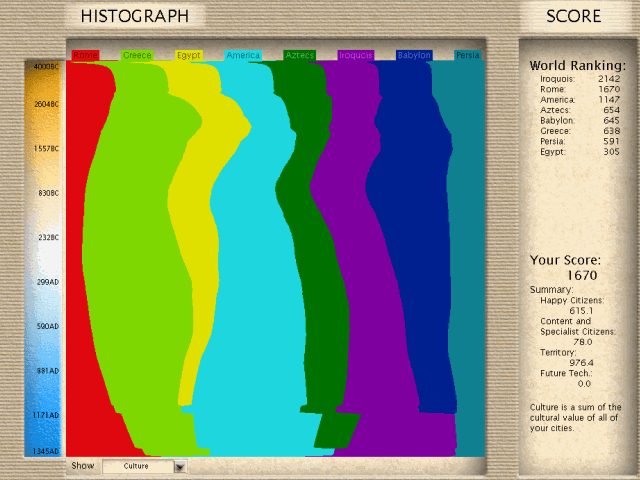The width and height of the screenshot is (640, 480).
Task: Select the Rome legend label
Action: coord(85,55)
